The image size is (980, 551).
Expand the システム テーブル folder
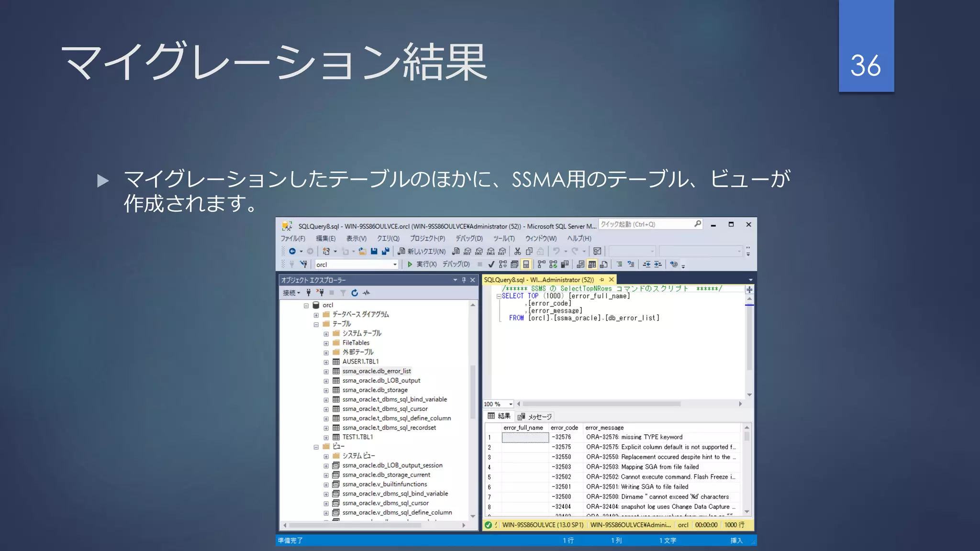tap(326, 334)
